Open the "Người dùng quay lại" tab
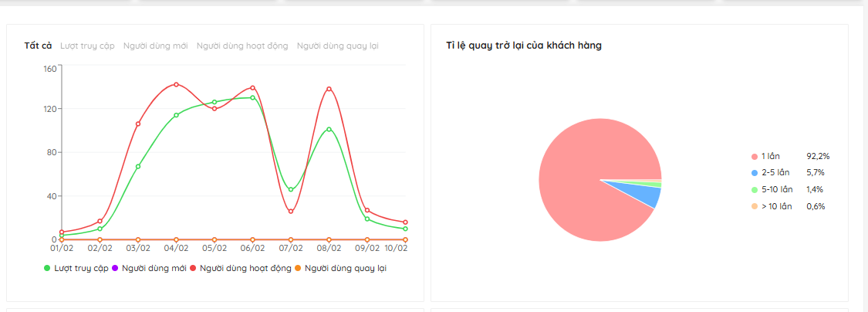This screenshot has width=868, height=312. click(337, 46)
